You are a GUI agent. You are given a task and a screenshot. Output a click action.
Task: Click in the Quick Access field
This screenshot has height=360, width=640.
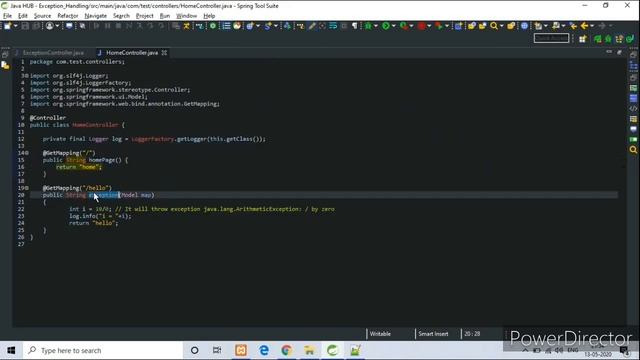(x=551, y=38)
